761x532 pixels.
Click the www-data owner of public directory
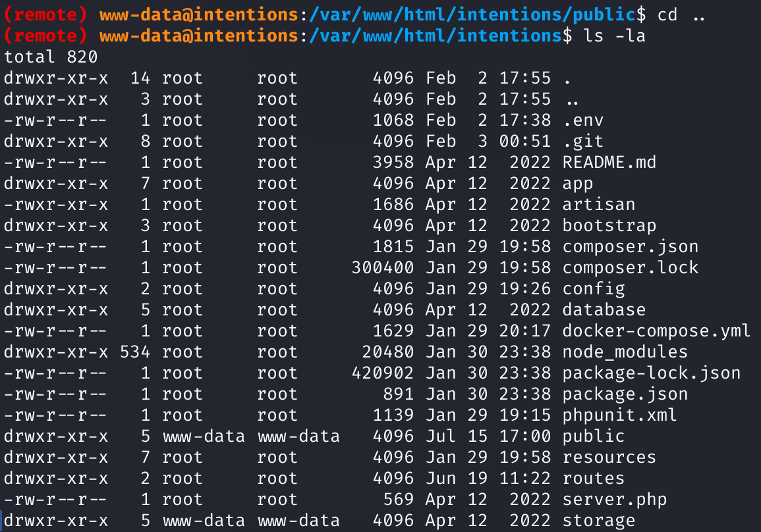(x=204, y=436)
